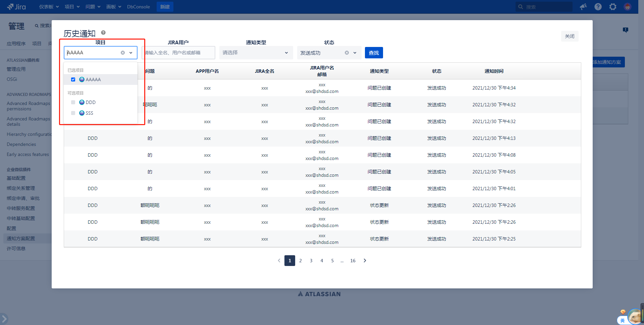This screenshot has height=325, width=644.
Task: Focus the JIRA用户 input field
Action: point(178,53)
